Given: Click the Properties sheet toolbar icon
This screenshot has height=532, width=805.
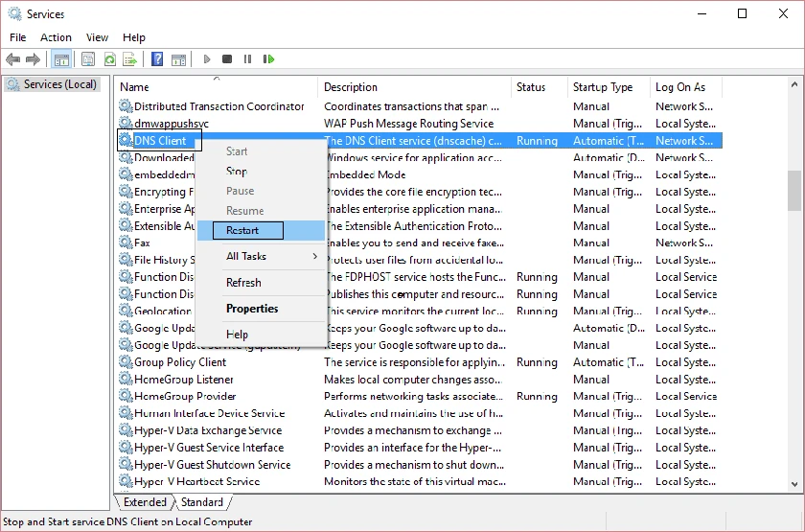Looking at the screenshot, I should (x=88, y=59).
